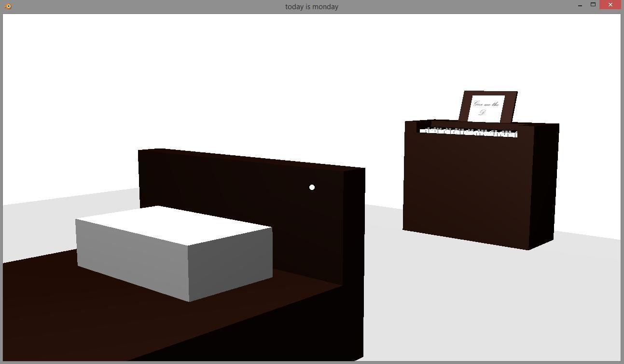Click the dark right side of the piano
This screenshot has width=624, height=364.
[543, 186]
